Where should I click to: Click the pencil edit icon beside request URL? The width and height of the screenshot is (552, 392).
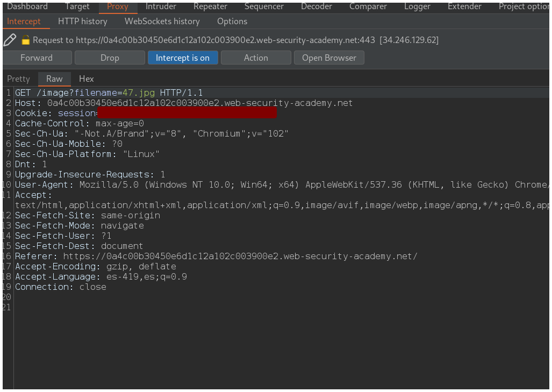[x=10, y=40]
